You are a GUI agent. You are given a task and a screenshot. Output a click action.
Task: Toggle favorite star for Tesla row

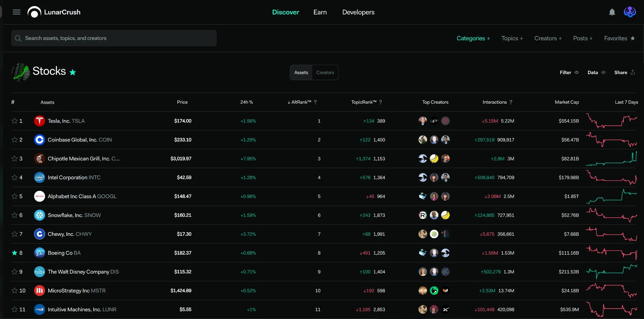(14, 121)
